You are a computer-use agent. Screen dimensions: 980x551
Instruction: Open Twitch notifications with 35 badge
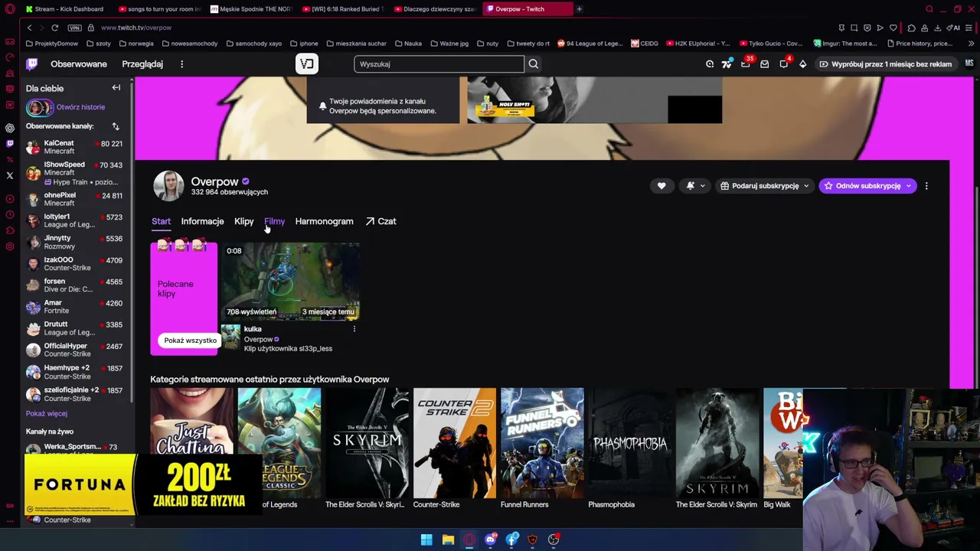point(746,63)
